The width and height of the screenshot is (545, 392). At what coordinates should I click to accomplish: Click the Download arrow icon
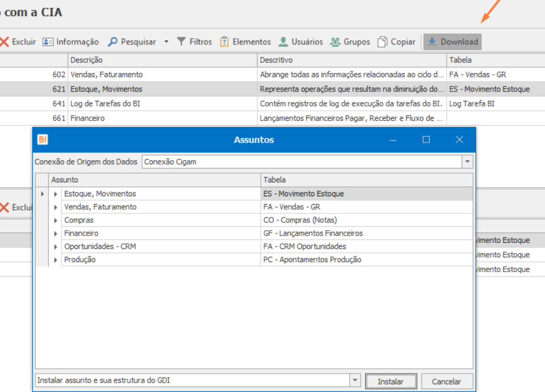pyautogui.click(x=432, y=42)
